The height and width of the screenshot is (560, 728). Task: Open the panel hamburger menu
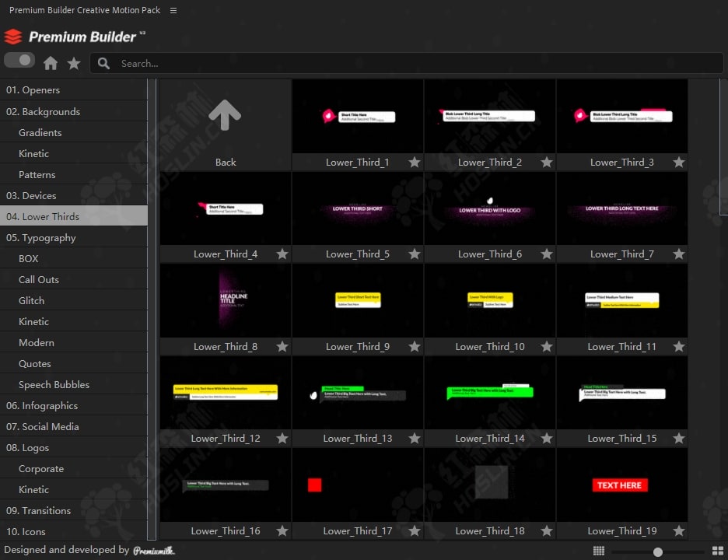pos(173,10)
